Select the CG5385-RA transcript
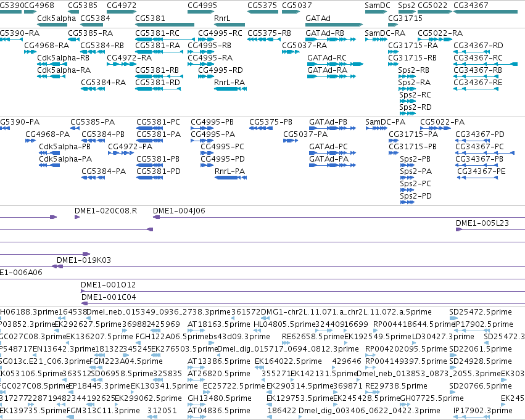525x420 pixels. [x=73, y=39]
